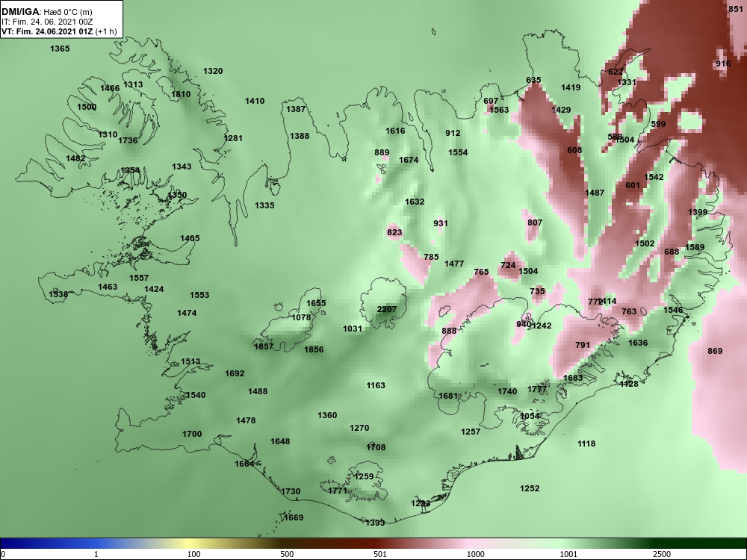
Task: Select the map value 1387
Action: click(296, 109)
